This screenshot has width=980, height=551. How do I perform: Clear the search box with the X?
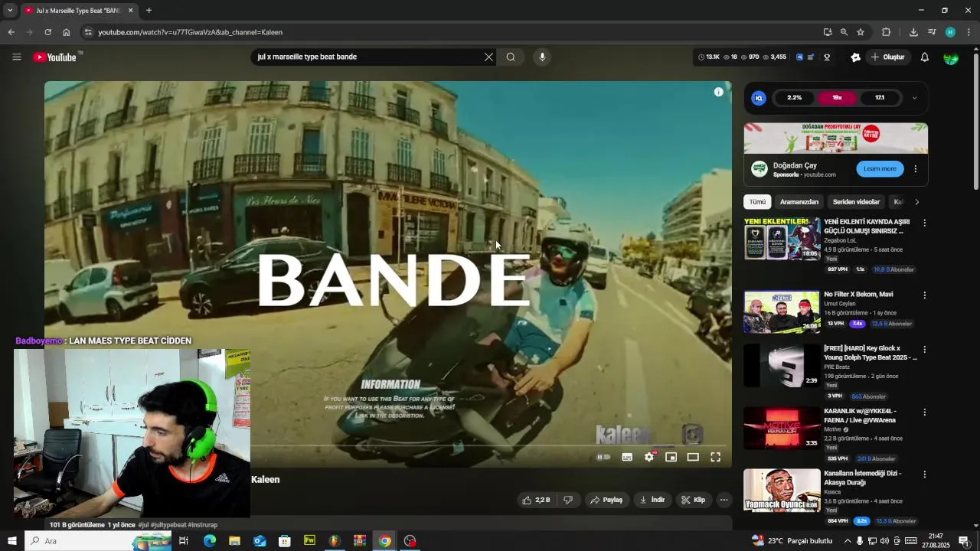(x=488, y=57)
